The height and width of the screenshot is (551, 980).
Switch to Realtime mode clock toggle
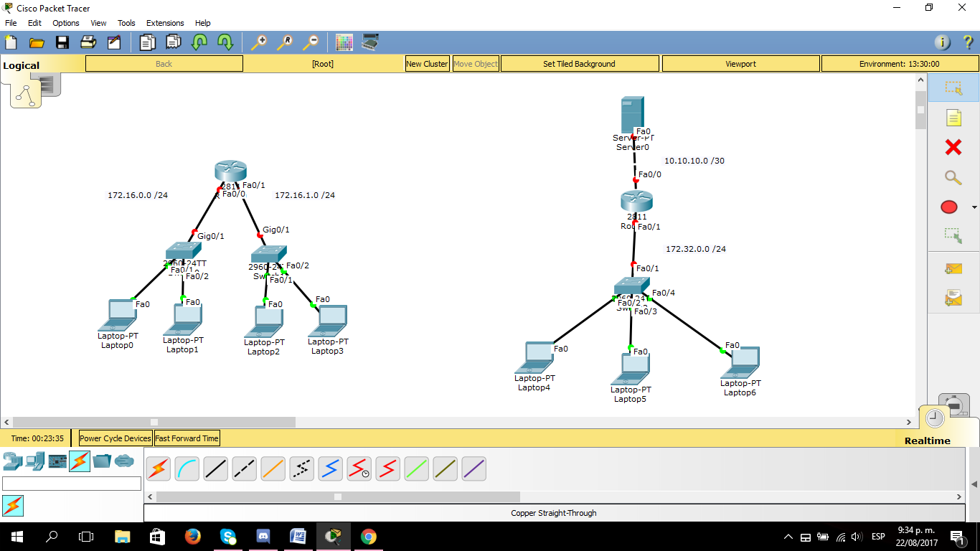coord(933,416)
